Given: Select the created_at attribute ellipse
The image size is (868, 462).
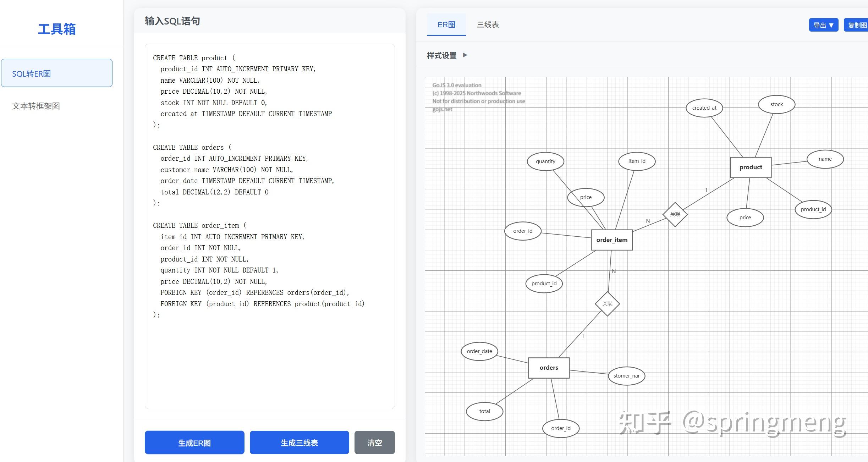Looking at the screenshot, I should click(704, 108).
